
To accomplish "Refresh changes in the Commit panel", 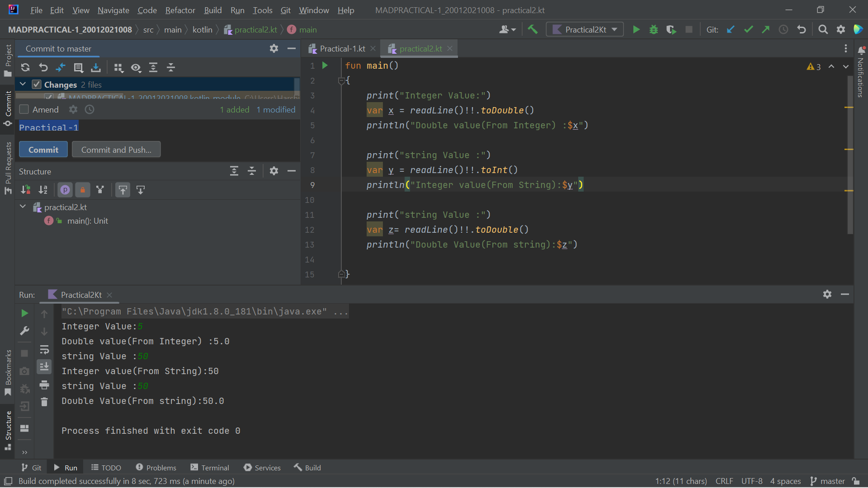I will (x=25, y=68).
